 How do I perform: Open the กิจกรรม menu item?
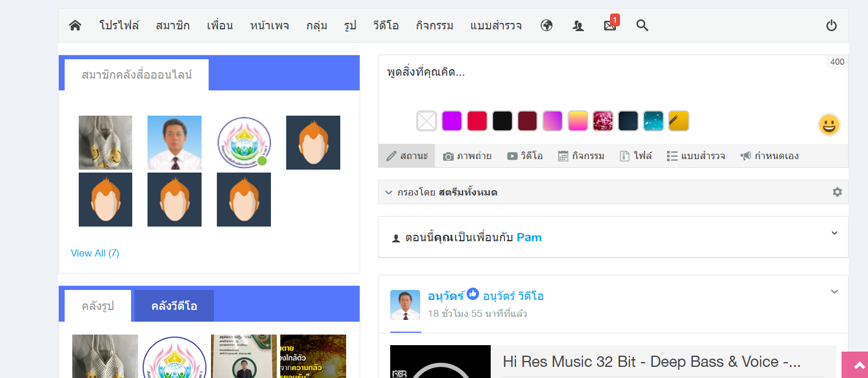pos(434,25)
